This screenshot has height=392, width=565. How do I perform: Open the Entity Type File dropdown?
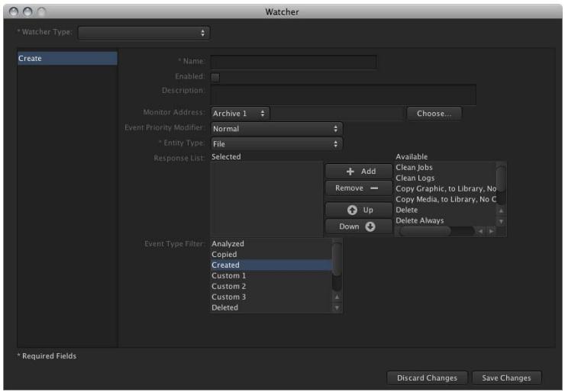276,143
